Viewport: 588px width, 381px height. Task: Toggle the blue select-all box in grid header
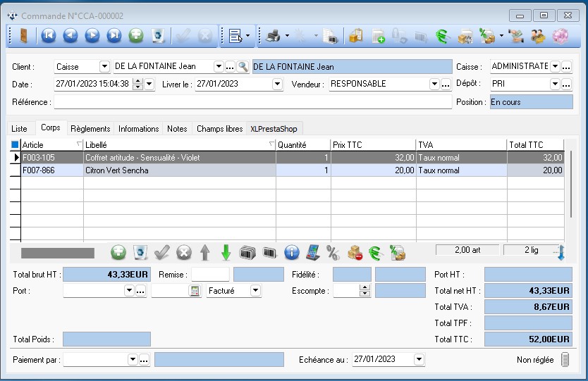tap(16, 144)
